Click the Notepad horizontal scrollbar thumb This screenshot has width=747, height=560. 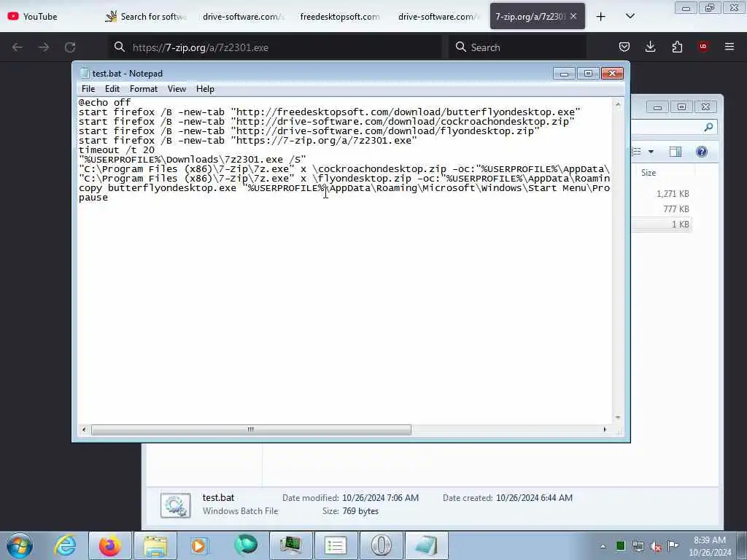click(251, 429)
